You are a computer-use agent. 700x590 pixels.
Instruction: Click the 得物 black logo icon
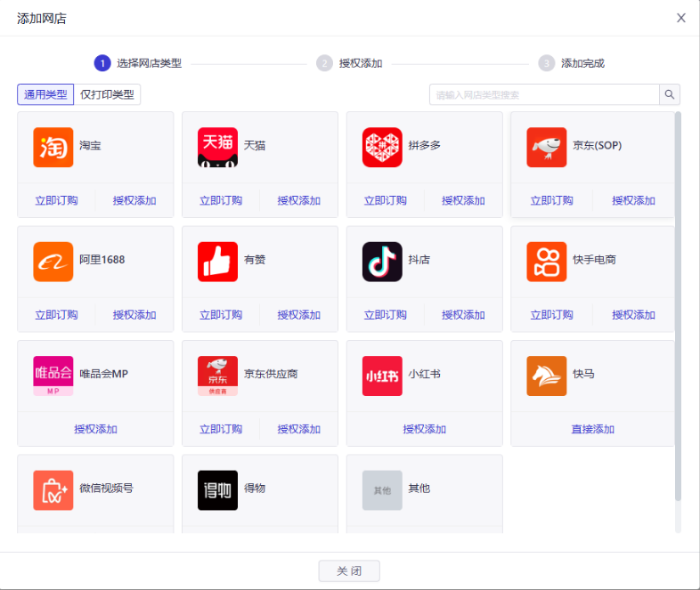click(x=217, y=490)
